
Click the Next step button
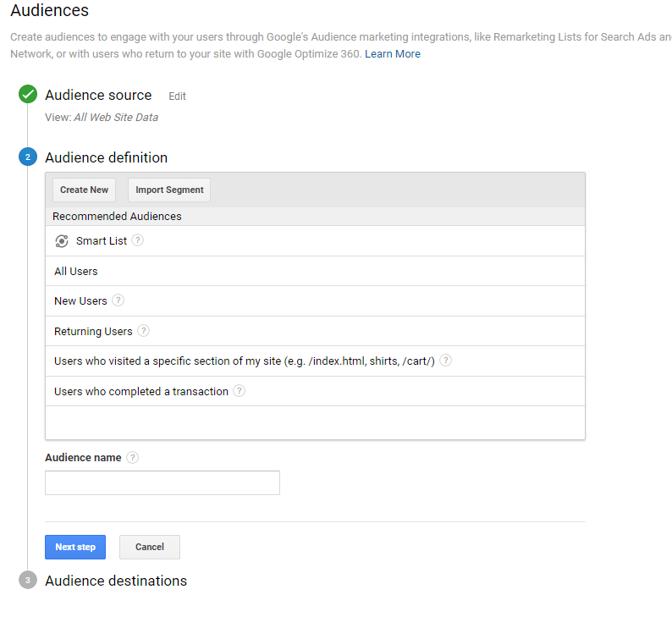[75, 547]
